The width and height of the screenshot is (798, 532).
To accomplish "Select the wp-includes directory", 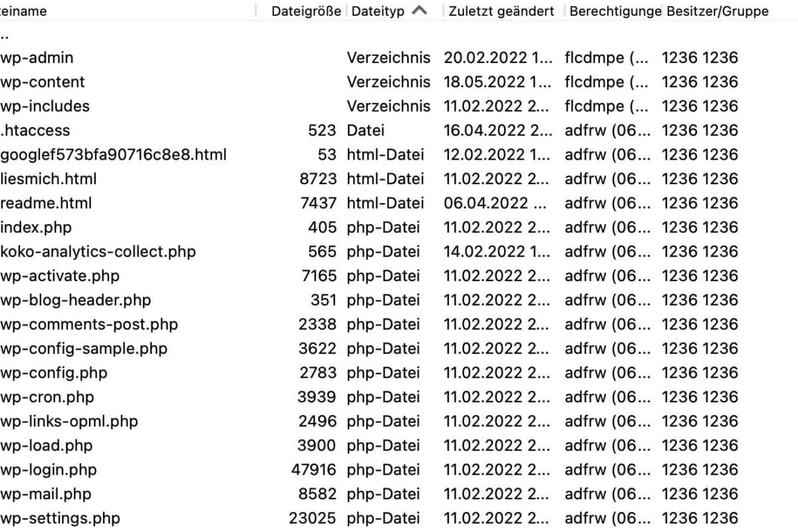I will click(45, 106).
